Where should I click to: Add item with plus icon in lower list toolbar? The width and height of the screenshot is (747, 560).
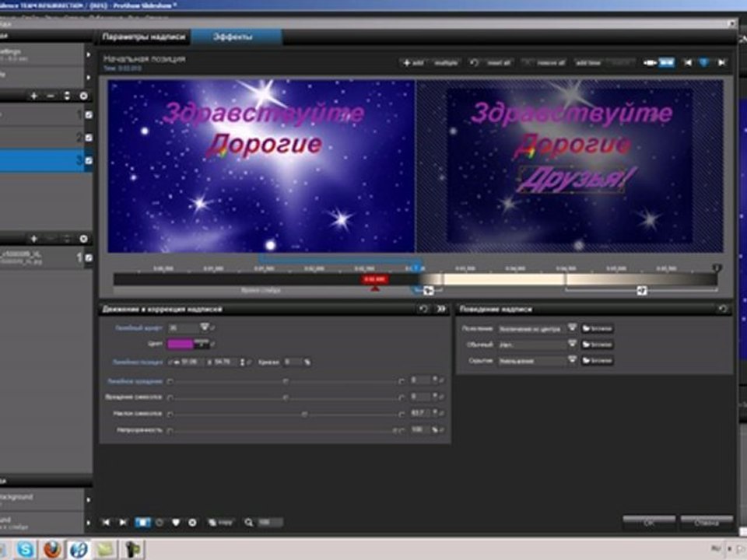[x=33, y=239]
